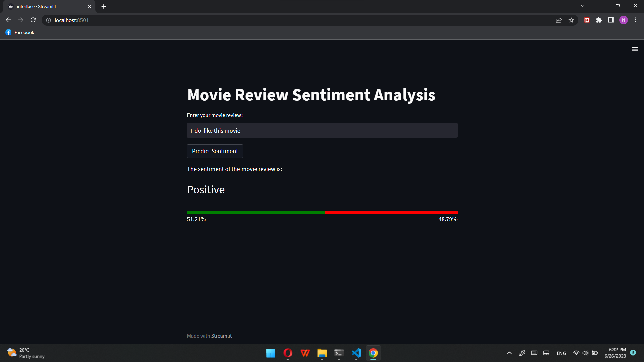This screenshot has height=362, width=644.
Task: Open Chrome's side panel icon
Action: pyautogui.click(x=611, y=20)
